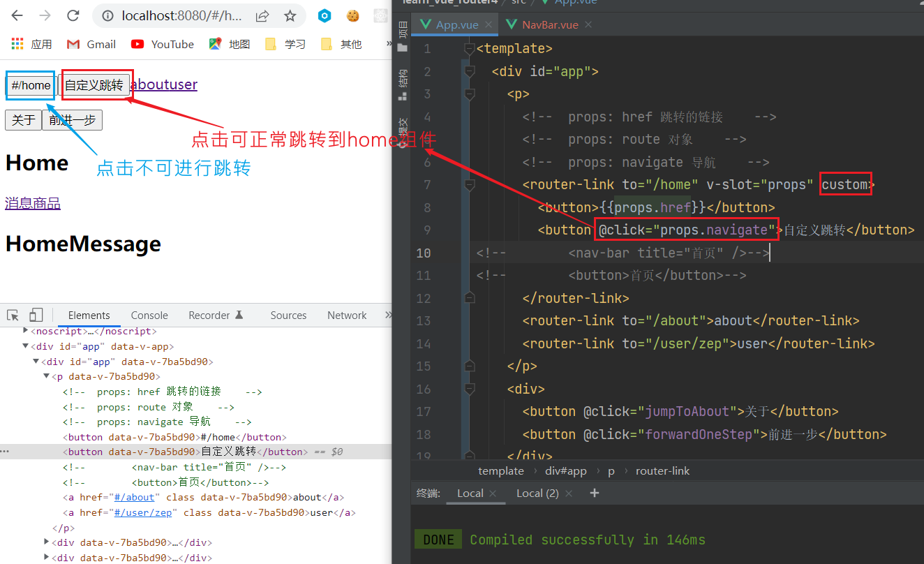Expand the first collapsed div after closing p
Image resolution: width=924 pixels, height=564 pixels.
click(47, 542)
